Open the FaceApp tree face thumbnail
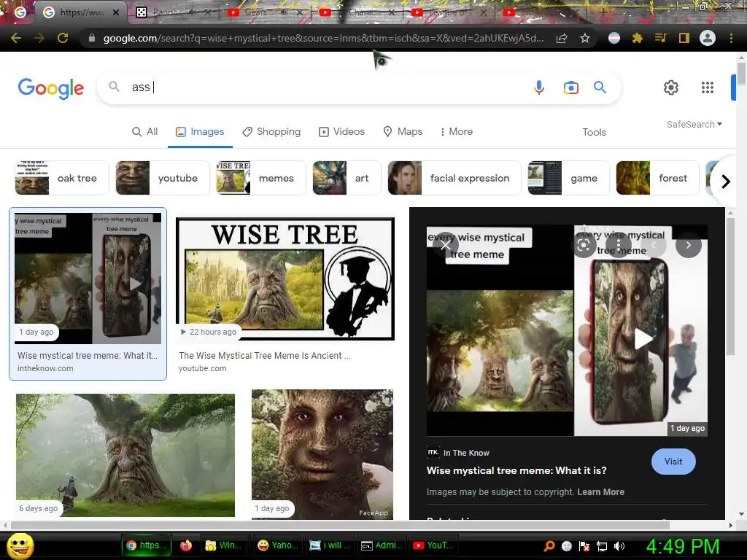 (322, 454)
